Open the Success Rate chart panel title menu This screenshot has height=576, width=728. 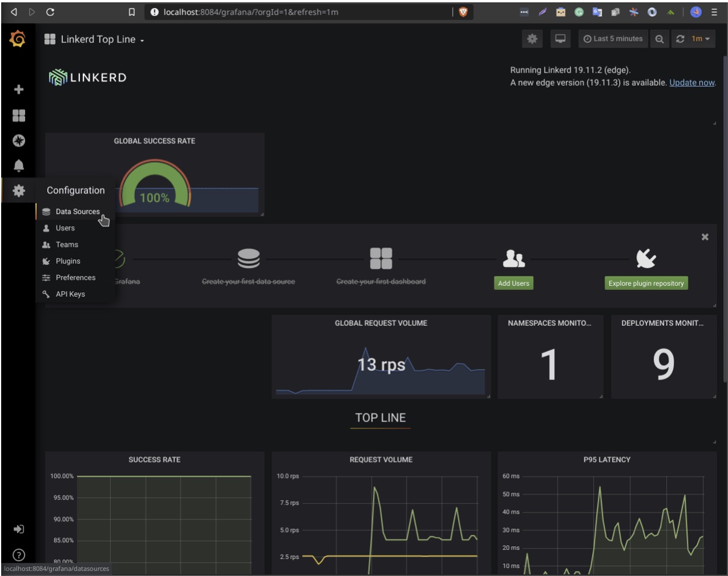[x=155, y=459]
